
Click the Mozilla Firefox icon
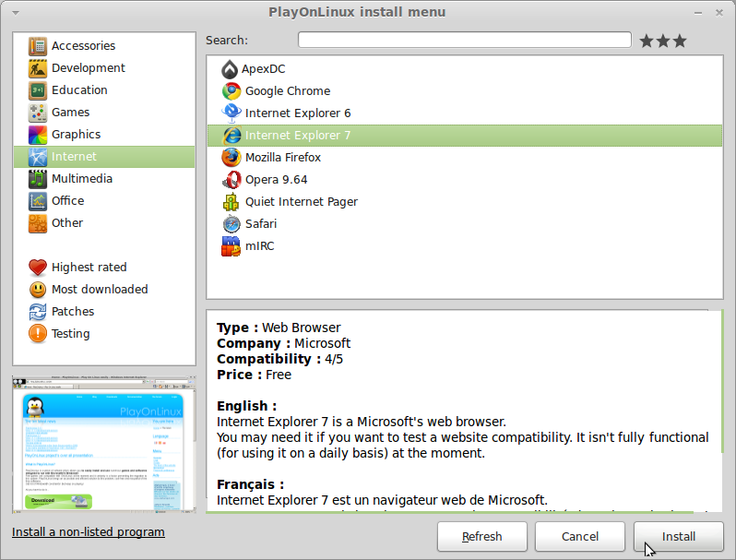(231, 157)
